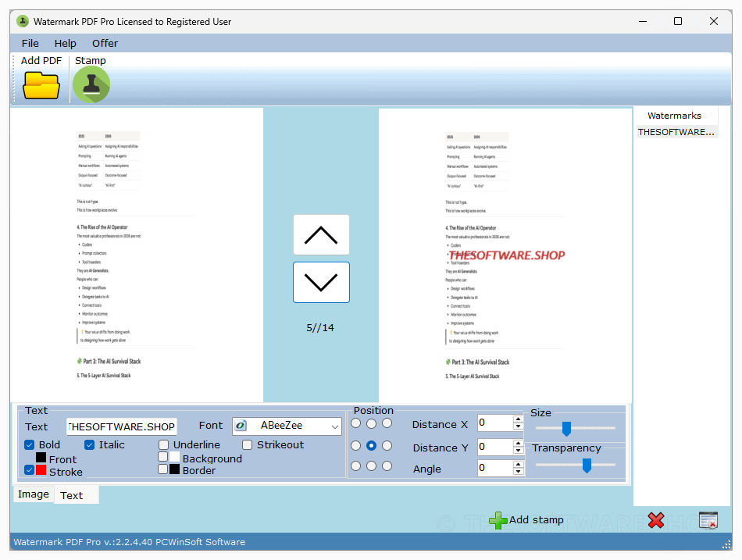
Task: Select the Stamp tool in the toolbar
Action: coord(91,84)
